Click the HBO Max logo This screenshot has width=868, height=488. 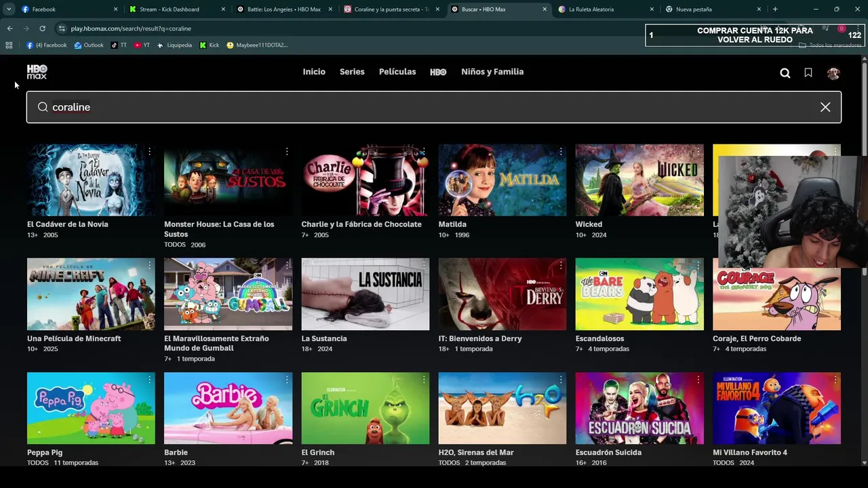click(37, 72)
